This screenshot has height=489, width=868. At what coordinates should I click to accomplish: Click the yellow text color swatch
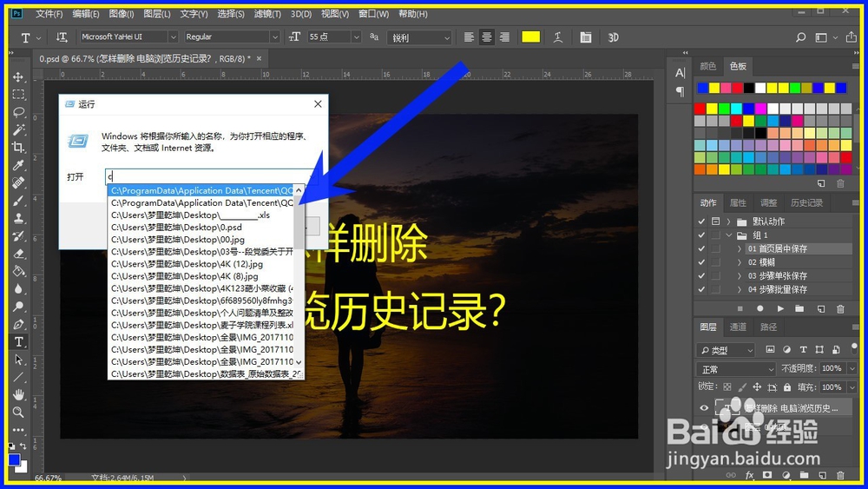tap(531, 36)
